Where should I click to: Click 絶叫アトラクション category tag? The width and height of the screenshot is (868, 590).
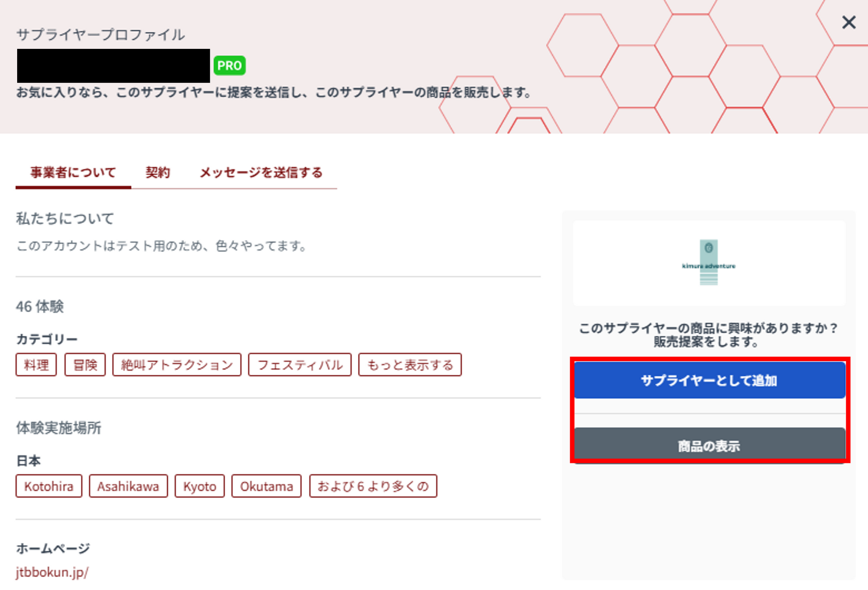click(x=177, y=365)
